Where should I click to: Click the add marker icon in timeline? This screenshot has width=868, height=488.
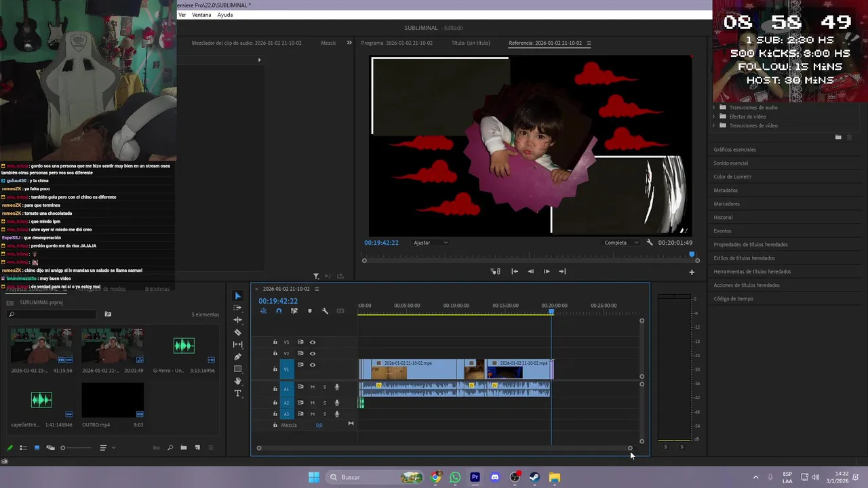point(310,311)
